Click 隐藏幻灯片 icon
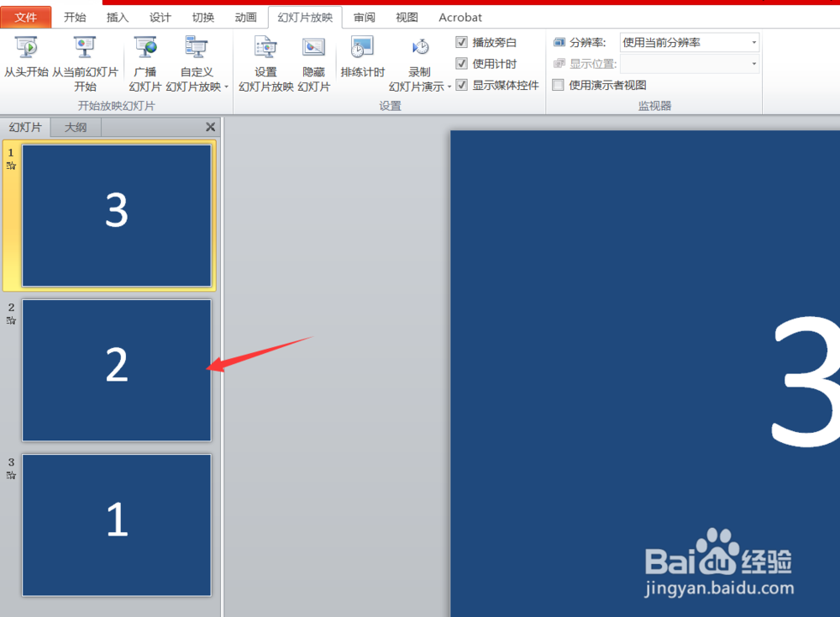Screen dimensions: 840x617 (x=313, y=47)
